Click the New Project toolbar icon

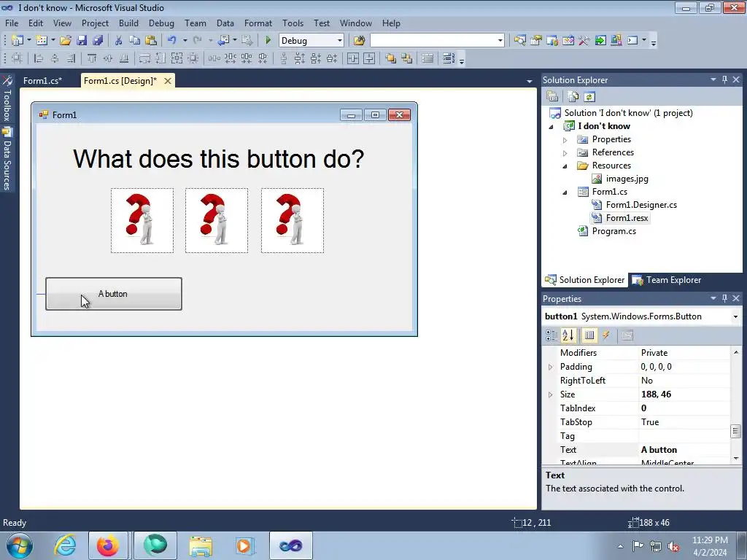click(18, 41)
